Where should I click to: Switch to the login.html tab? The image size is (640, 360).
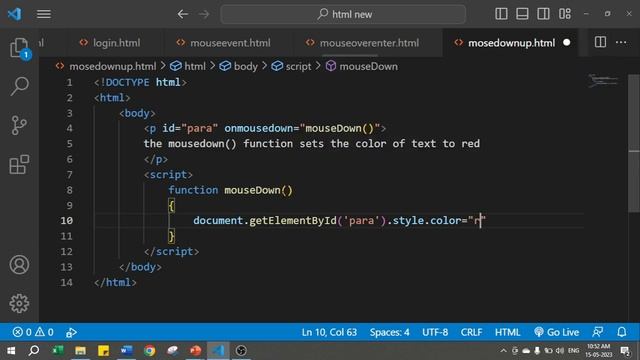[110, 43]
